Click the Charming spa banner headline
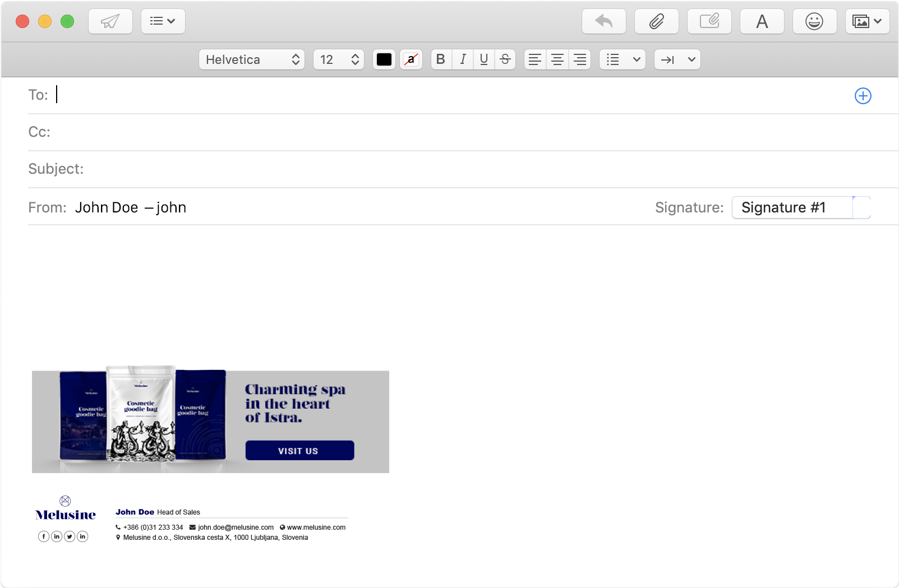899x588 pixels. coord(295,404)
